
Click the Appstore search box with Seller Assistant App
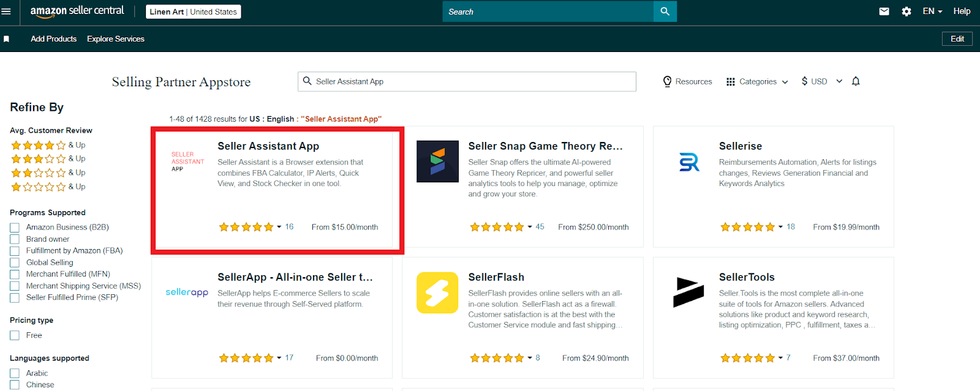point(467,81)
